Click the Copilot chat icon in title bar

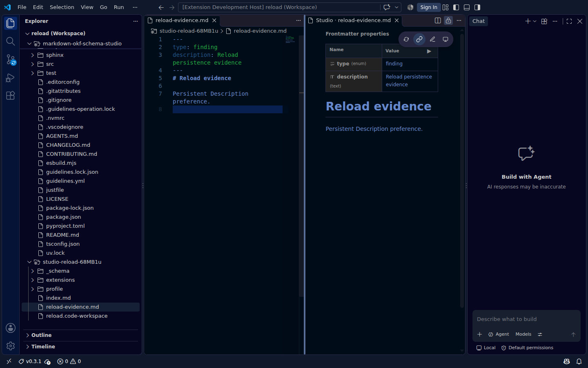[387, 7]
